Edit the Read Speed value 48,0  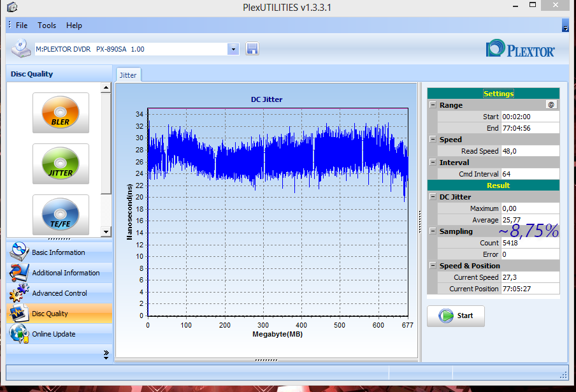tap(530, 151)
